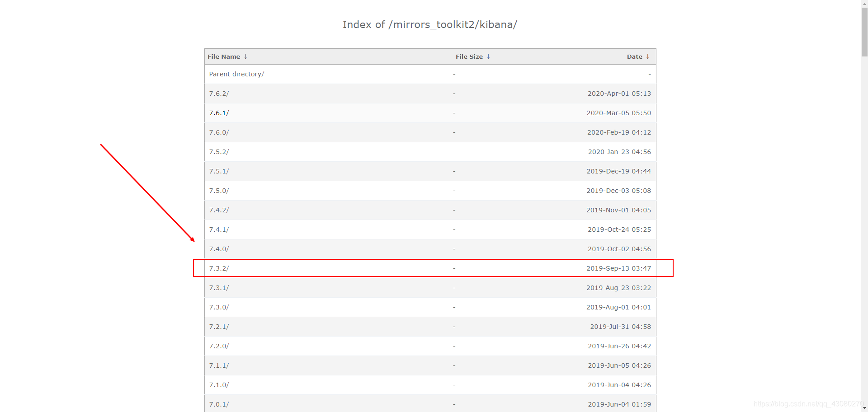Click the date 2019-Nov-01 04:05

point(619,210)
